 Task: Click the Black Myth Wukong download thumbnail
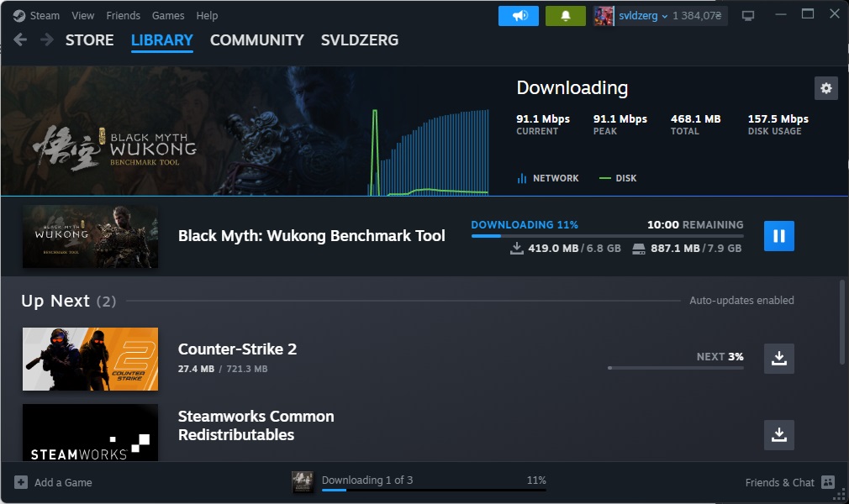click(x=91, y=236)
